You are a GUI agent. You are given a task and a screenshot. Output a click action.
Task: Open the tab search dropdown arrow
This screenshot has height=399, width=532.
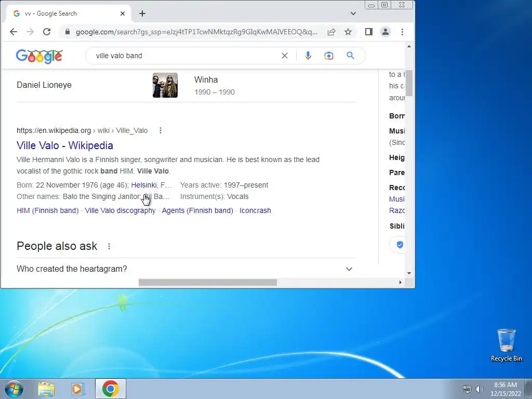point(353,14)
